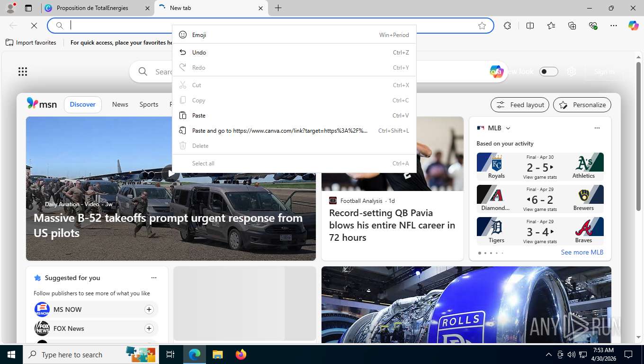644x364 pixels.
Task: Open Microsoft Edge taskbar icon
Action: [194, 355]
